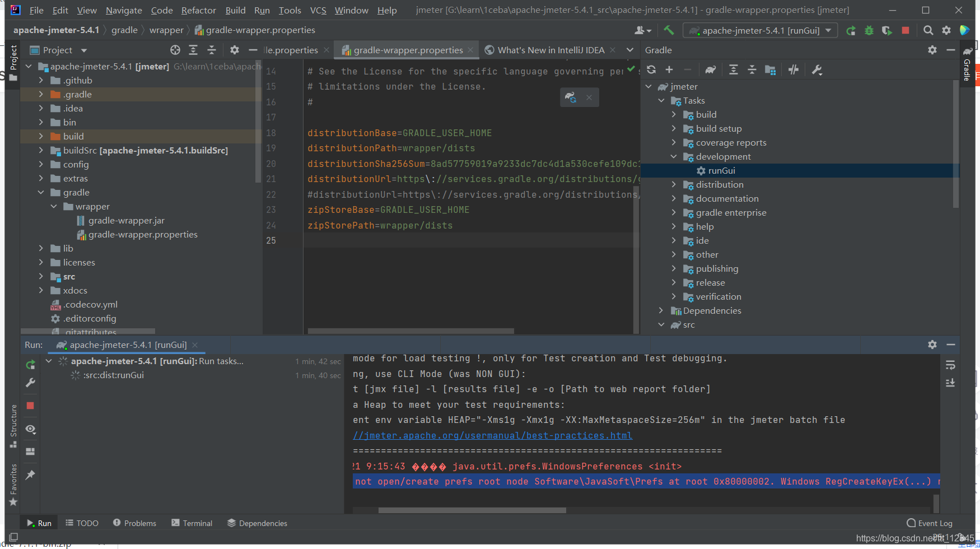Execute Gradle task elephant icon
This screenshot has width=980, height=549.
coord(711,69)
